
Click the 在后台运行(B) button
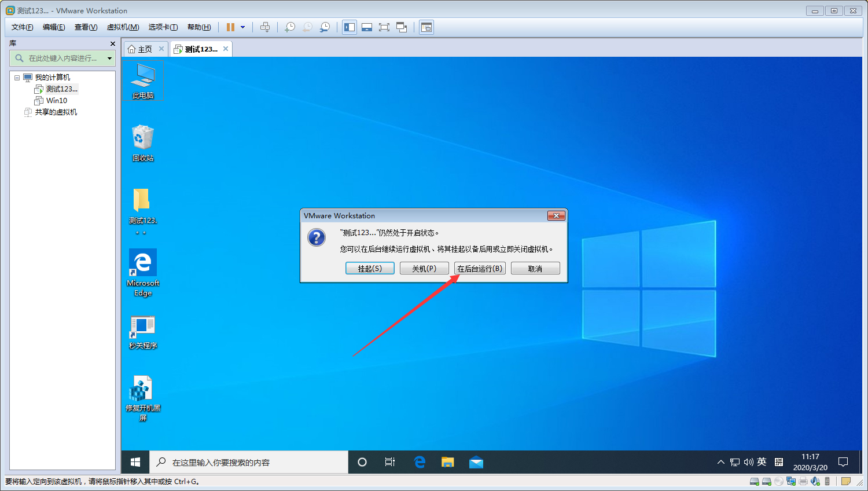pos(480,268)
